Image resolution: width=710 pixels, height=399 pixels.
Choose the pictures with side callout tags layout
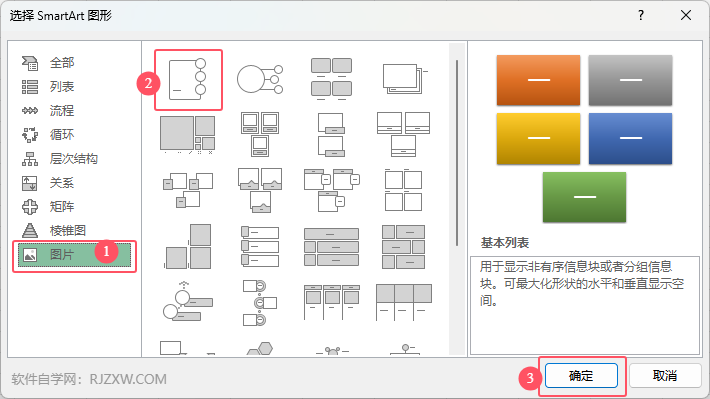point(331,190)
